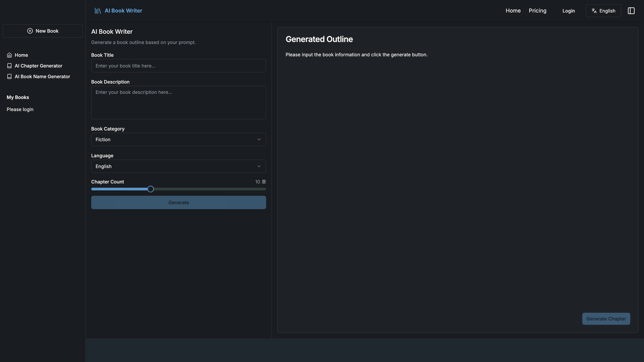Click the Book Description text area
This screenshot has width=644, height=362.
(178, 102)
